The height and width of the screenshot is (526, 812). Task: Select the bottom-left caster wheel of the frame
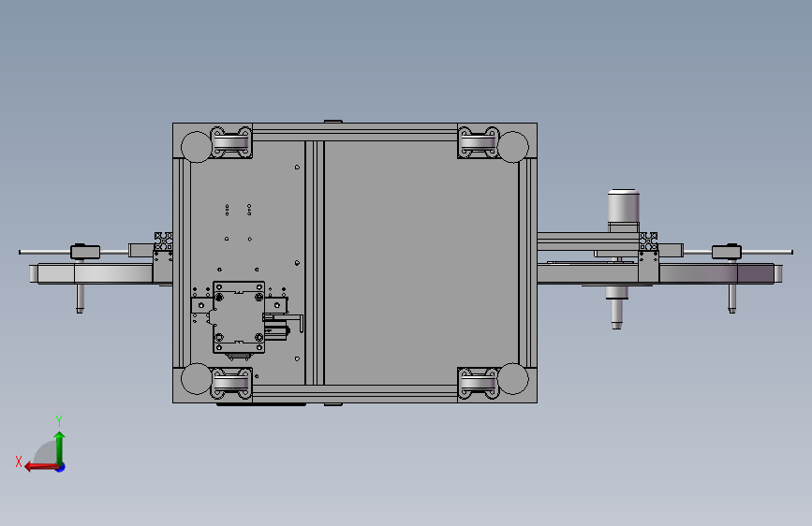click(231, 384)
